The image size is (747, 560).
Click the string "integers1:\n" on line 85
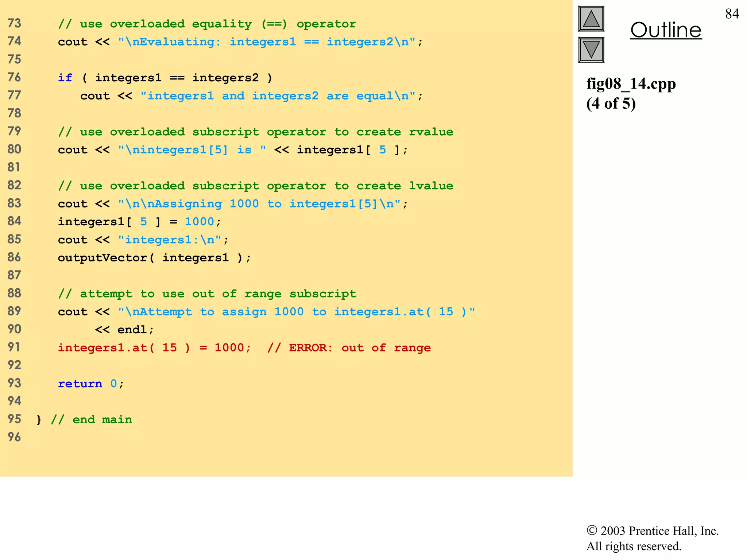point(170,240)
